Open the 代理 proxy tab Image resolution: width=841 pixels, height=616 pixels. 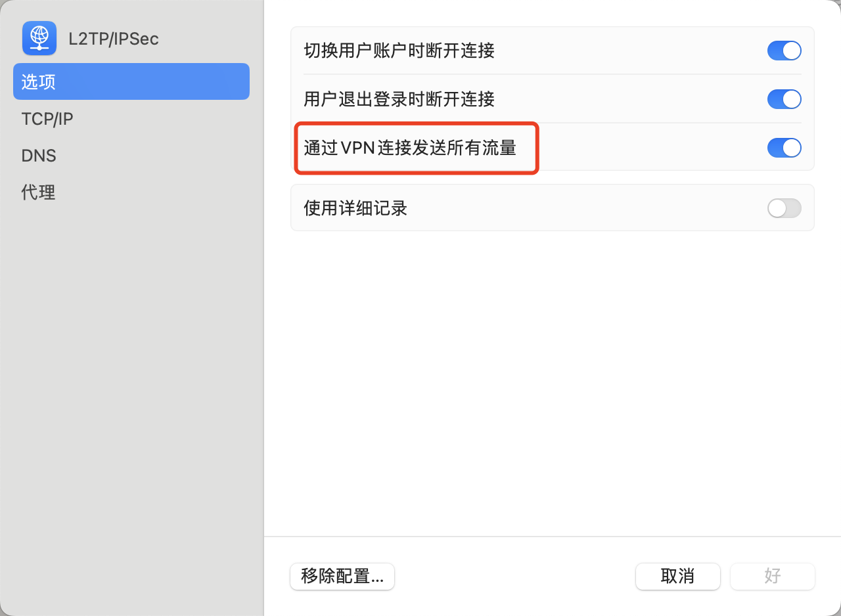[x=38, y=192]
